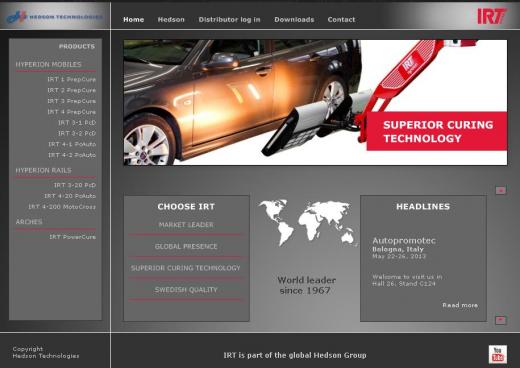520x368 pixels.
Task: Click the Hedson Technologies logo
Action: click(x=54, y=16)
